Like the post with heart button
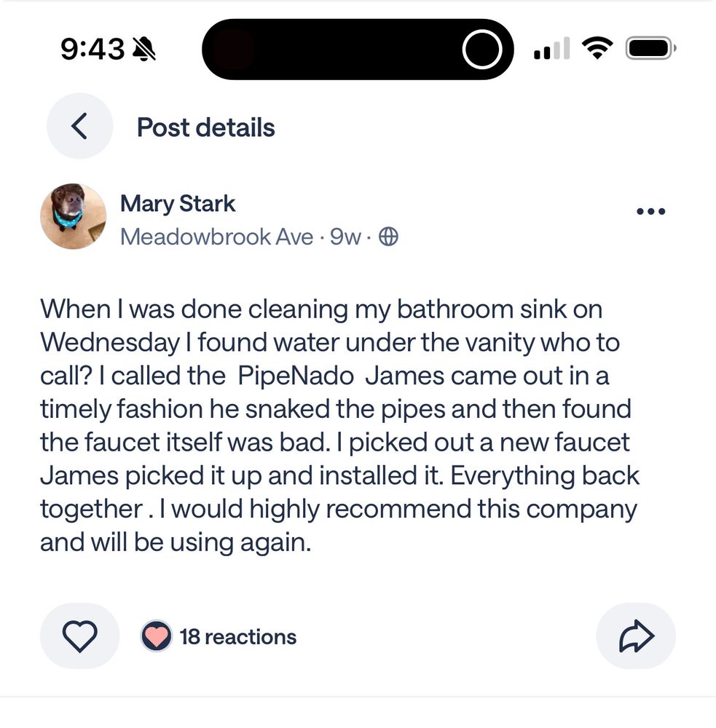716x728 pixels. [79, 636]
